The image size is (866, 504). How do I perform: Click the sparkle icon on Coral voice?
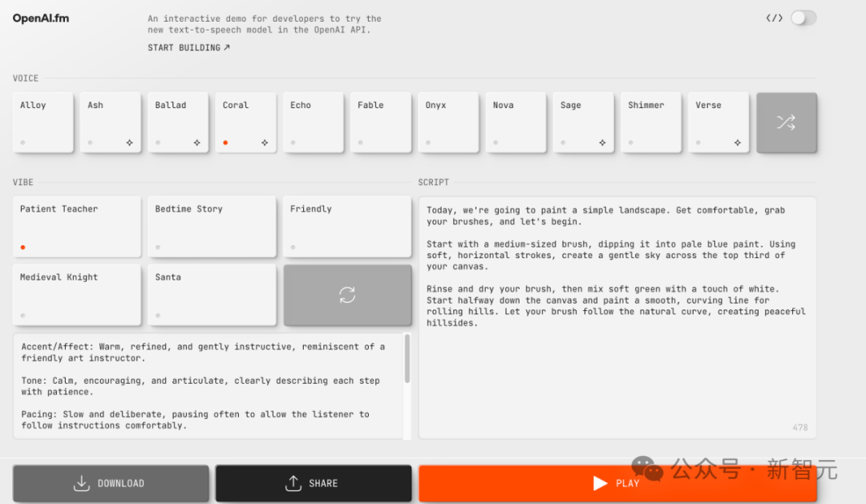(x=265, y=143)
